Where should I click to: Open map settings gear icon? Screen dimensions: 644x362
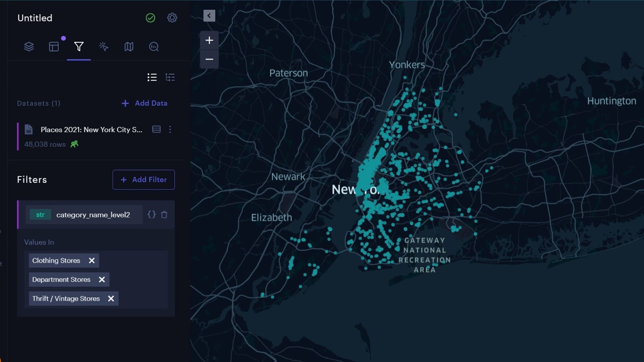[x=172, y=18]
